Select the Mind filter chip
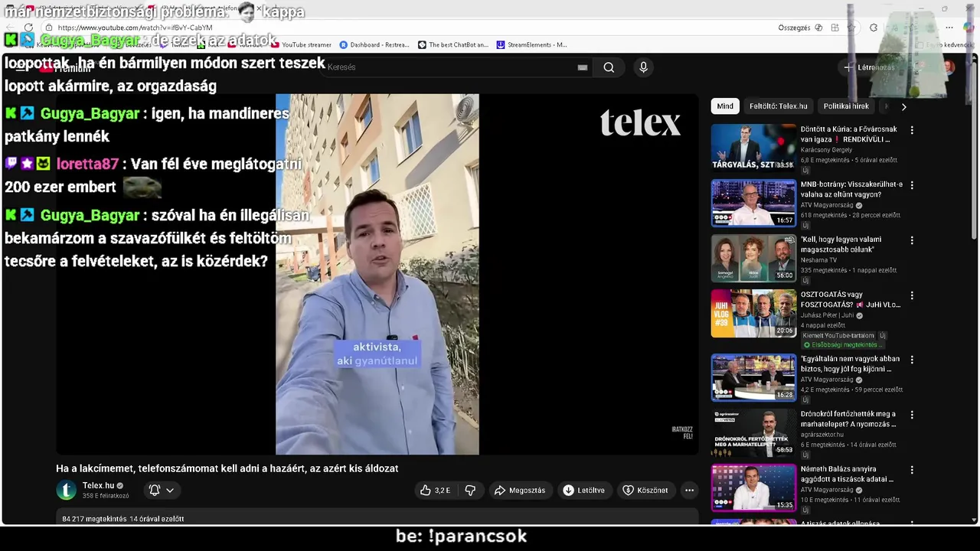This screenshot has width=980, height=551. pos(725,106)
